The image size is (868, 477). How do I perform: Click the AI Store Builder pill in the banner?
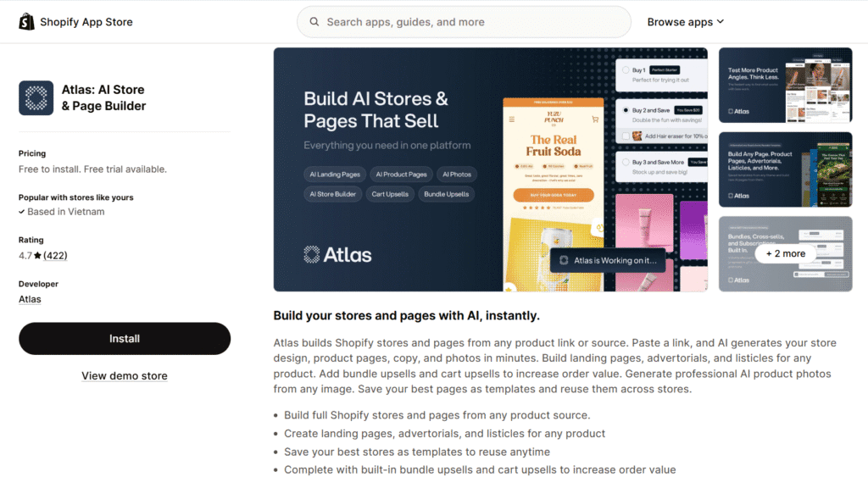[x=332, y=194]
